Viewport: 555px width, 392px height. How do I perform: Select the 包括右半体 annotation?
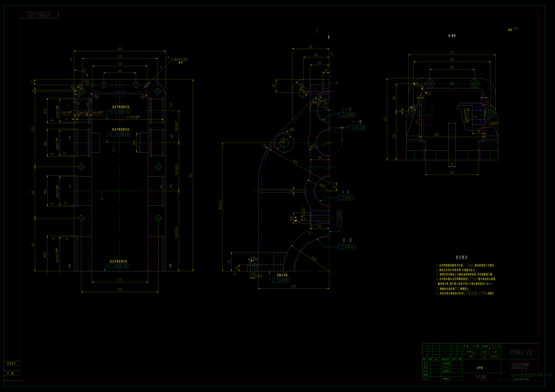click(x=282, y=275)
